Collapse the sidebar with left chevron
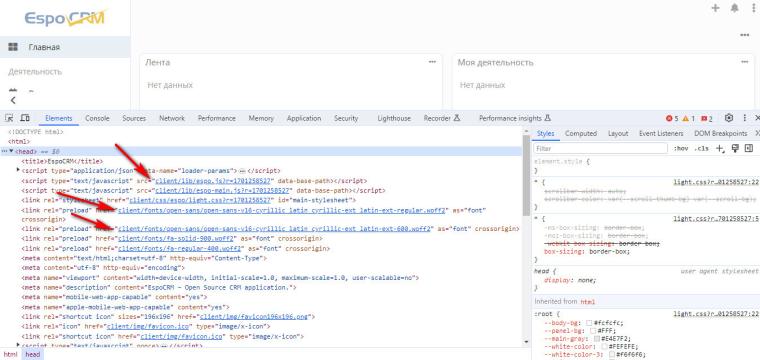 tap(13, 100)
